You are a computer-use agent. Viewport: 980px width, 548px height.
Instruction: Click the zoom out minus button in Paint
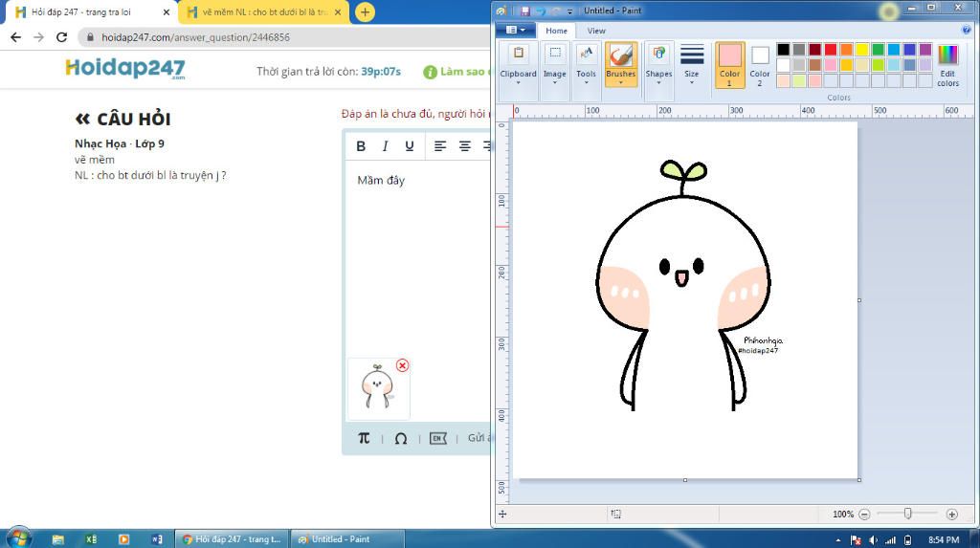[x=864, y=515]
